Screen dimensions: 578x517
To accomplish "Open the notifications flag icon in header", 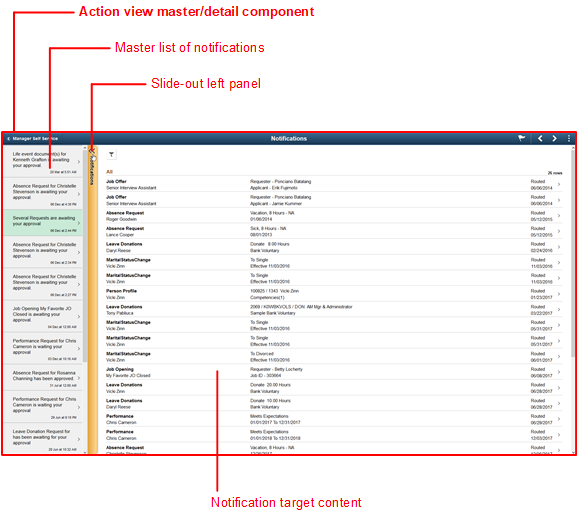I will pos(522,138).
